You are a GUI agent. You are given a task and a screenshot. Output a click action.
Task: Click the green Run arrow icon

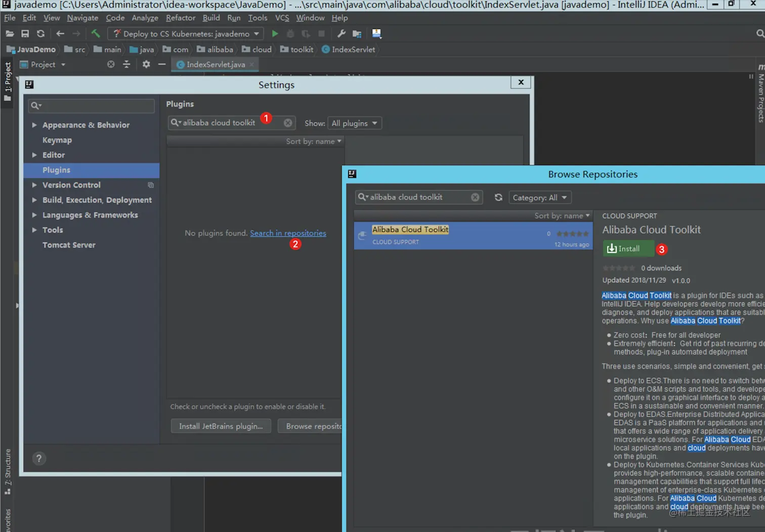tap(275, 33)
